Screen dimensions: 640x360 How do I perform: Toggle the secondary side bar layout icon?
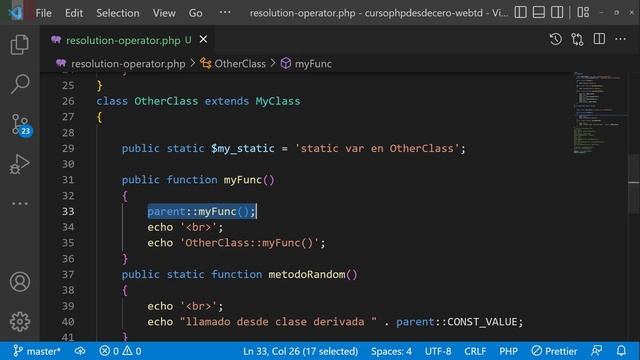point(557,12)
